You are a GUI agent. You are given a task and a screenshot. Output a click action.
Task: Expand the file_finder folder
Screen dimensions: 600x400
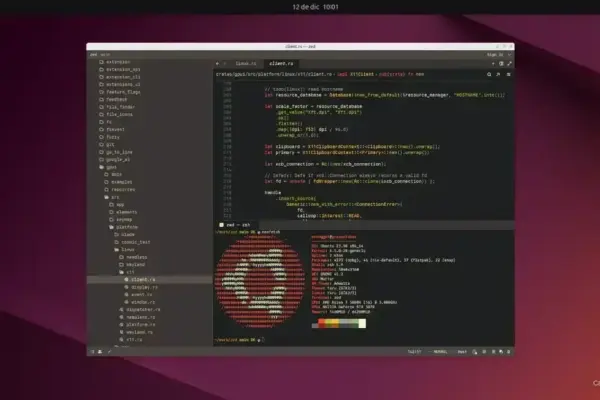click(x=117, y=107)
